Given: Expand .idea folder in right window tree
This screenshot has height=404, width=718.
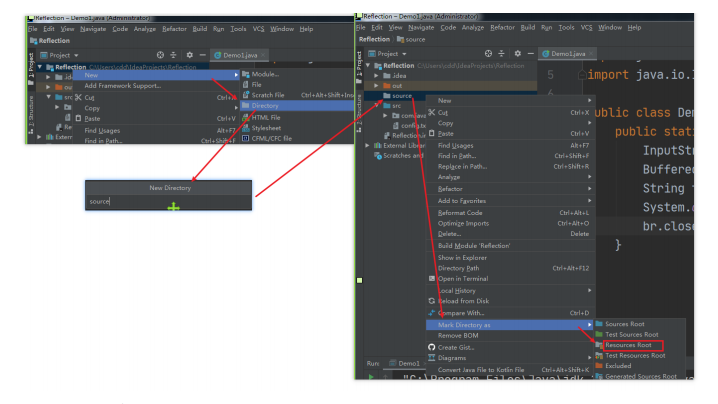Looking at the screenshot, I should click(x=376, y=76).
